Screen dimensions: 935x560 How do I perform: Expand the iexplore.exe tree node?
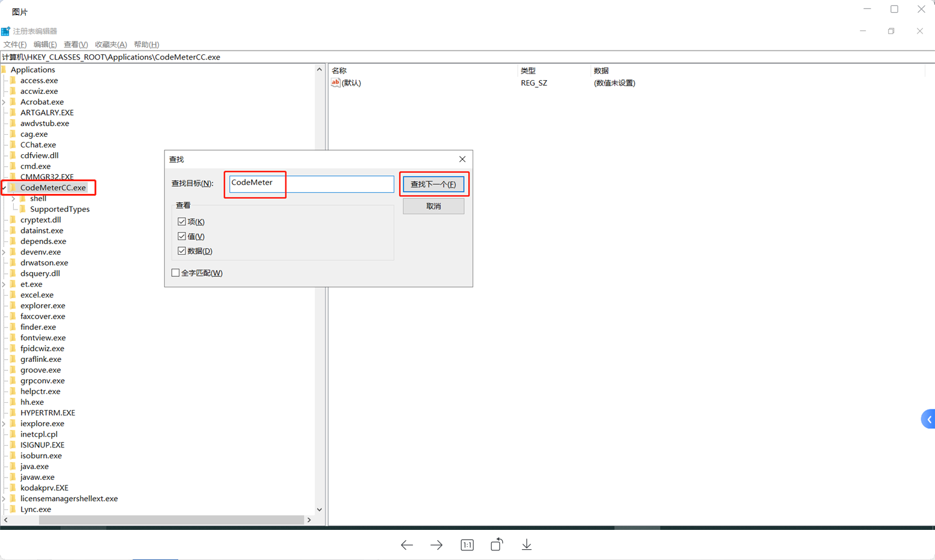pos(4,424)
